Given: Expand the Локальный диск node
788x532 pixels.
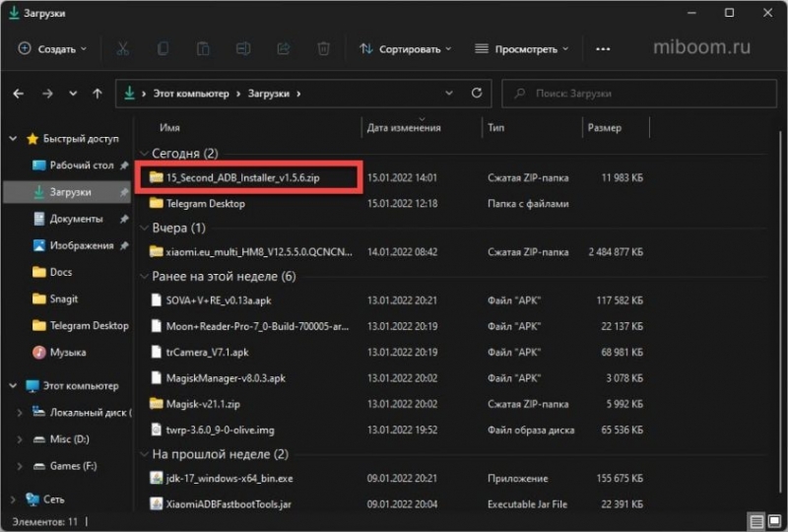Looking at the screenshot, I should pyautogui.click(x=19, y=413).
